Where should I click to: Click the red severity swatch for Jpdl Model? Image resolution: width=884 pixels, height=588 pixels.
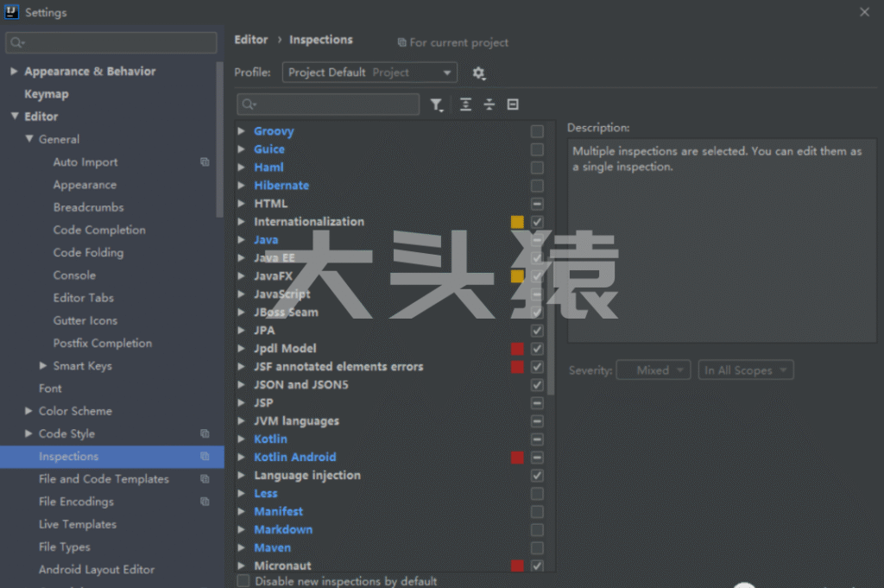pos(517,349)
